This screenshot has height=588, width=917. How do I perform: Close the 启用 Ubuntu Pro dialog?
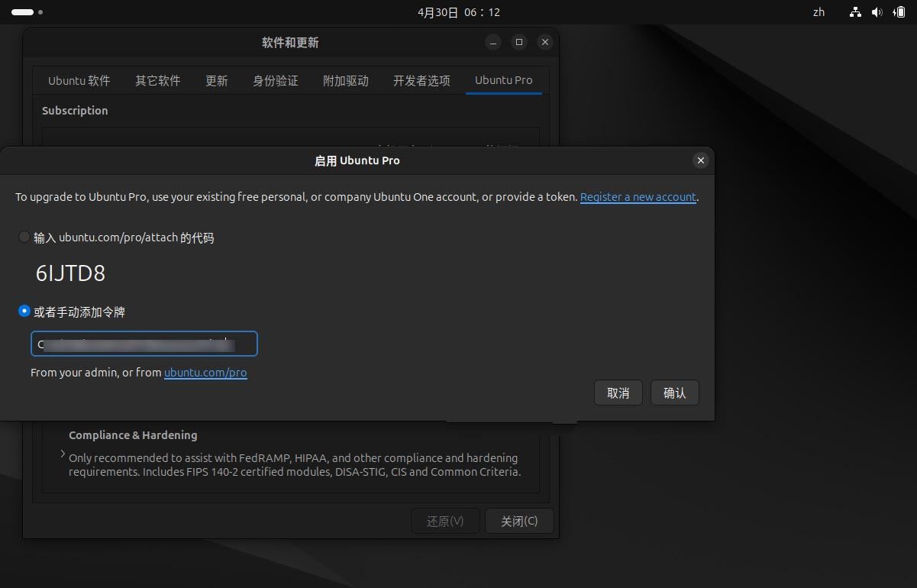(x=700, y=160)
